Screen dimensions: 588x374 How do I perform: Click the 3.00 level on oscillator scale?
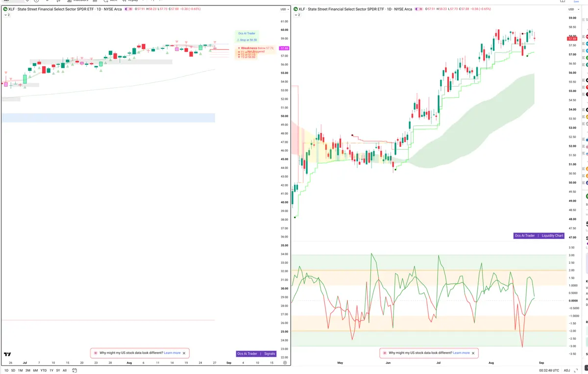click(571, 255)
